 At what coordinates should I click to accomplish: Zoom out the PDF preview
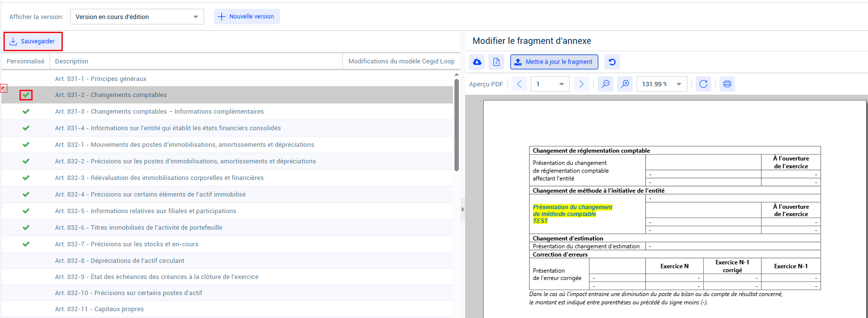click(x=605, y=84)
